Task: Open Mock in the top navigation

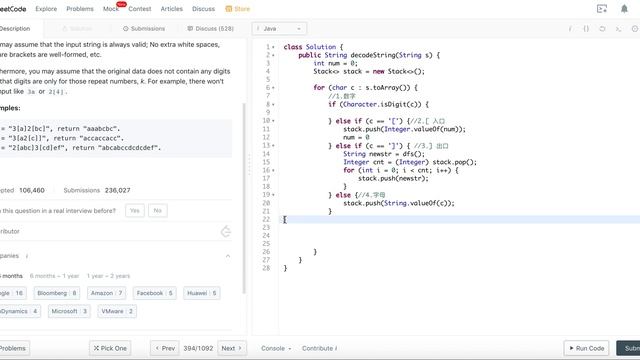Action: pos(111,9)
